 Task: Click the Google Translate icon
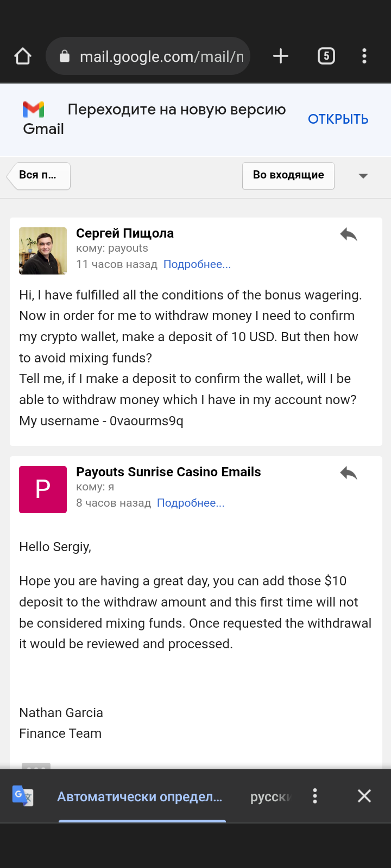[23, 796]
